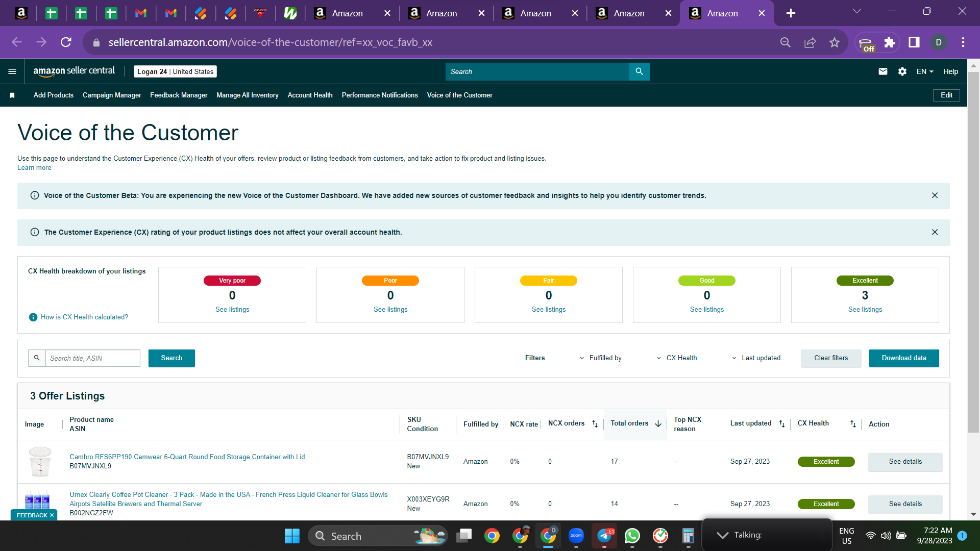
Task: Click the Cambro container product thumbnail
Action: tap(40, 462)
